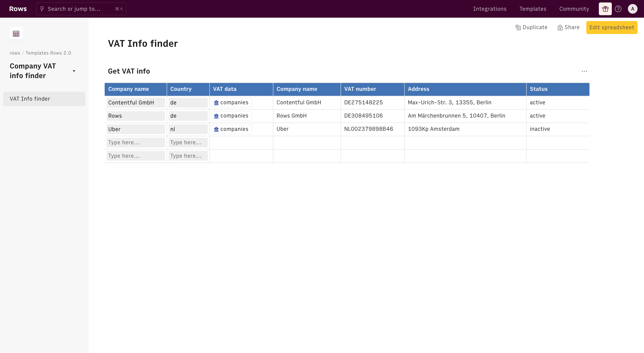Click the Status column header
644x353 pixels.
pyautogui.click(x=558, y=89)
